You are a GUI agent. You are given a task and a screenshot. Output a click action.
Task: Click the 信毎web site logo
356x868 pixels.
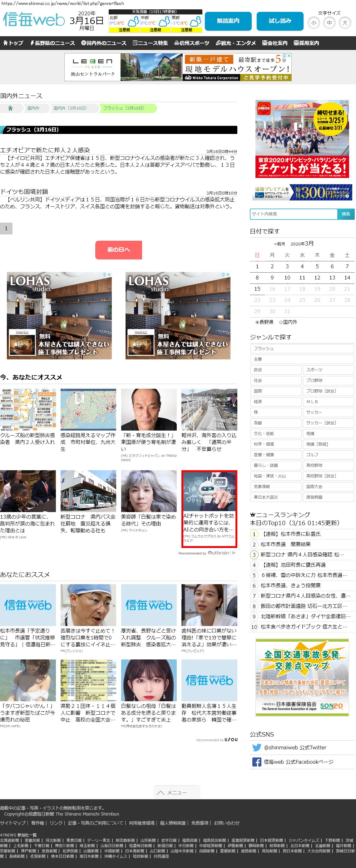pyautogui.click(x=33, y=20)
